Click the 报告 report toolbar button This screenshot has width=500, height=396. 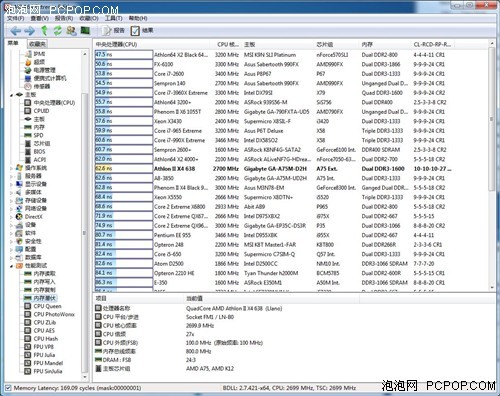113,31
